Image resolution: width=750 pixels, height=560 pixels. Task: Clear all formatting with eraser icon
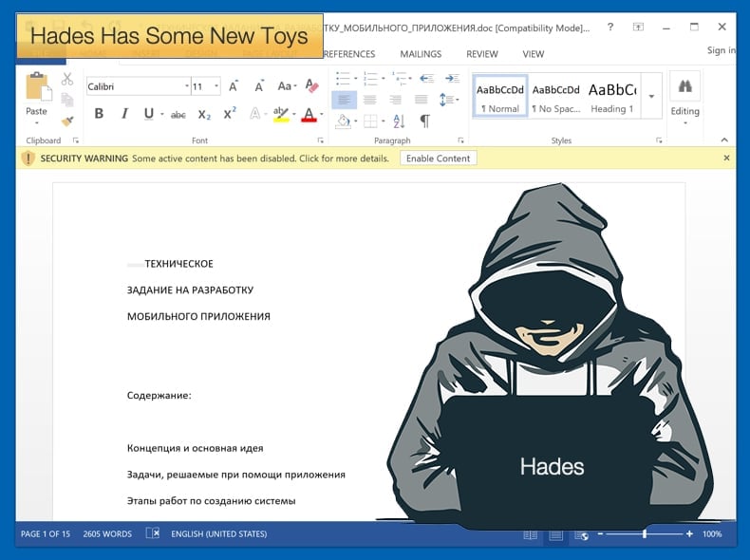click(311, 86)
